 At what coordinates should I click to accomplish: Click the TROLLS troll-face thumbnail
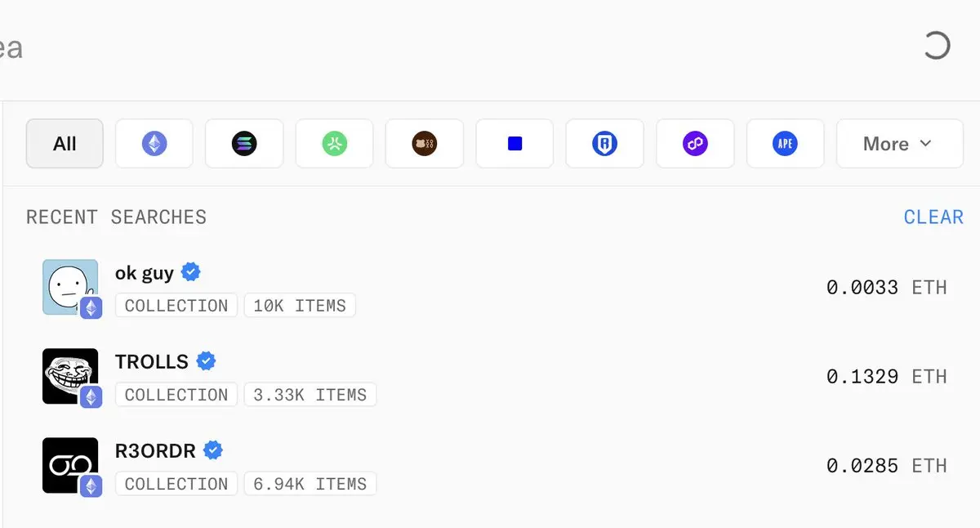pyautogui.click(x=70, y=376)
